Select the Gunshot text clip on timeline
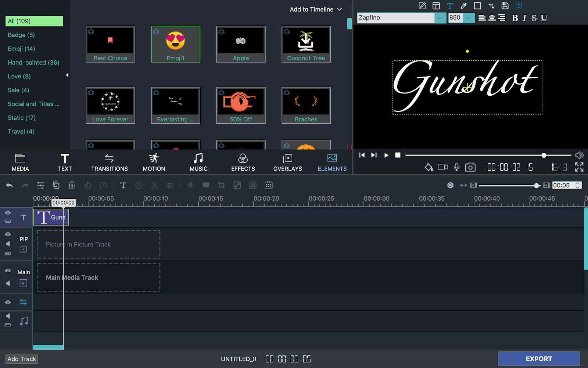Viewport: 588px width, 368px height. (x=51, y=217)
